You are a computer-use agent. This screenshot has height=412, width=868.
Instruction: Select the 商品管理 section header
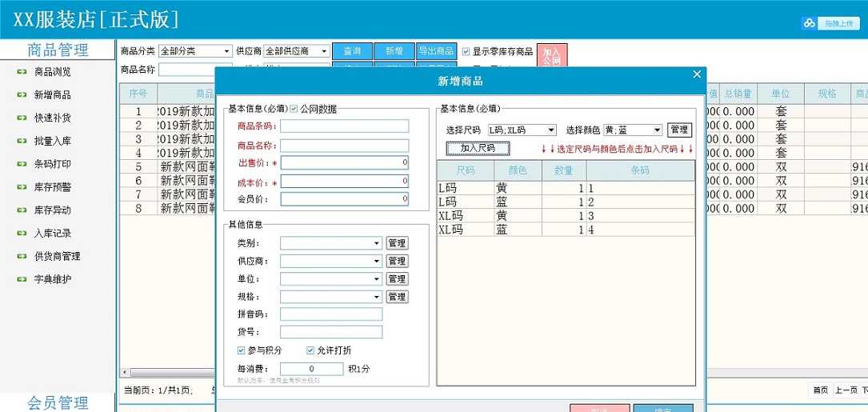[58, 50]
